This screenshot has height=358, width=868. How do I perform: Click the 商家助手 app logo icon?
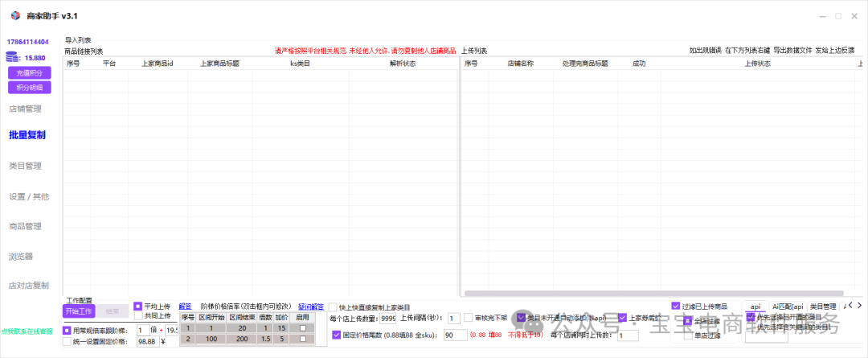coord(15,15)
